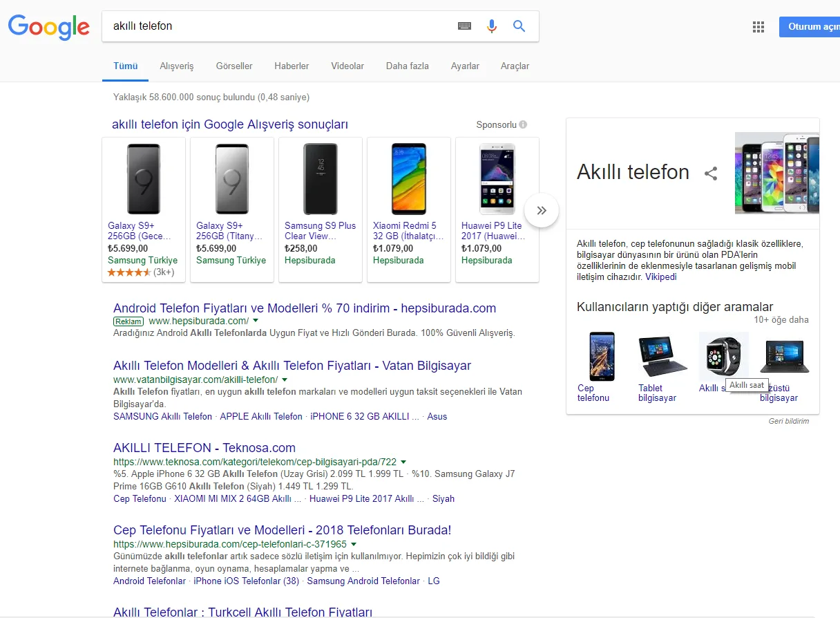The width and height of the screenshot is (840, 618).
Task: Select the Tümü tab
Action: point(126,66)
